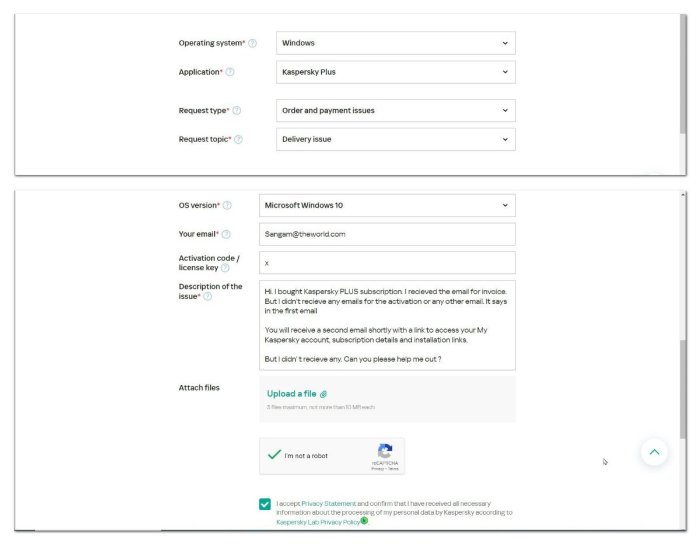Open the reCAPTCHA Privacy link

(x=377, y=469)
